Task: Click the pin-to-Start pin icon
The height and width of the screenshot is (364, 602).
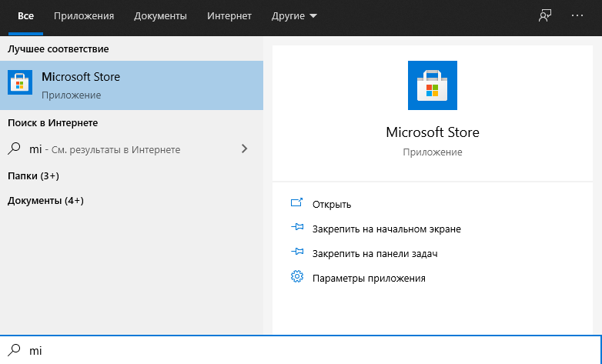Action: tap(297, 227)
